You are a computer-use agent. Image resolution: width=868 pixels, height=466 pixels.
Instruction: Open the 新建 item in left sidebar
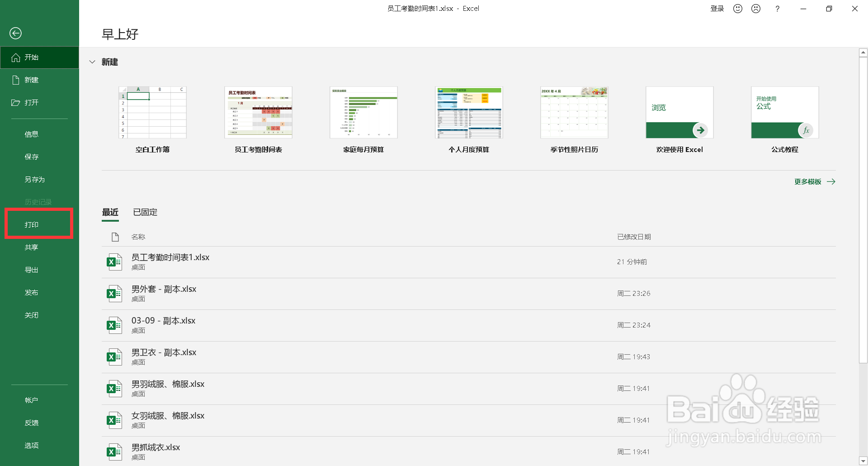click(39, 80)
